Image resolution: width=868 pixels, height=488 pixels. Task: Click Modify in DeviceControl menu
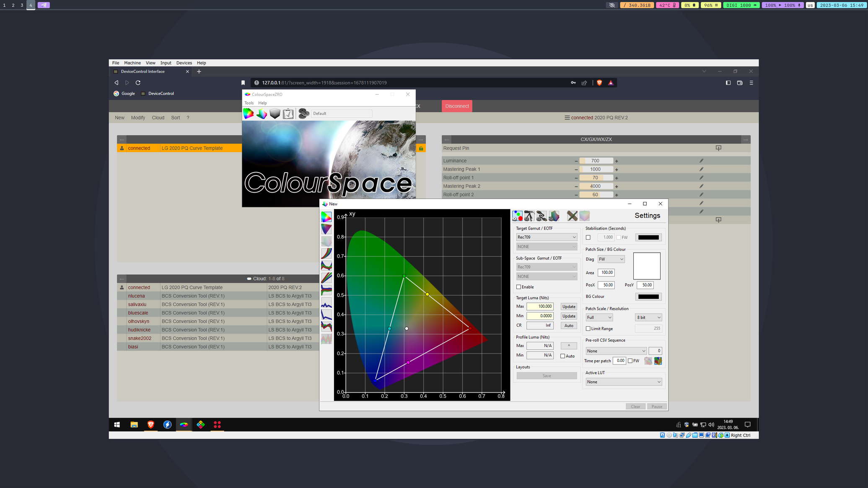pyautogui.click(x=138, y=118)
